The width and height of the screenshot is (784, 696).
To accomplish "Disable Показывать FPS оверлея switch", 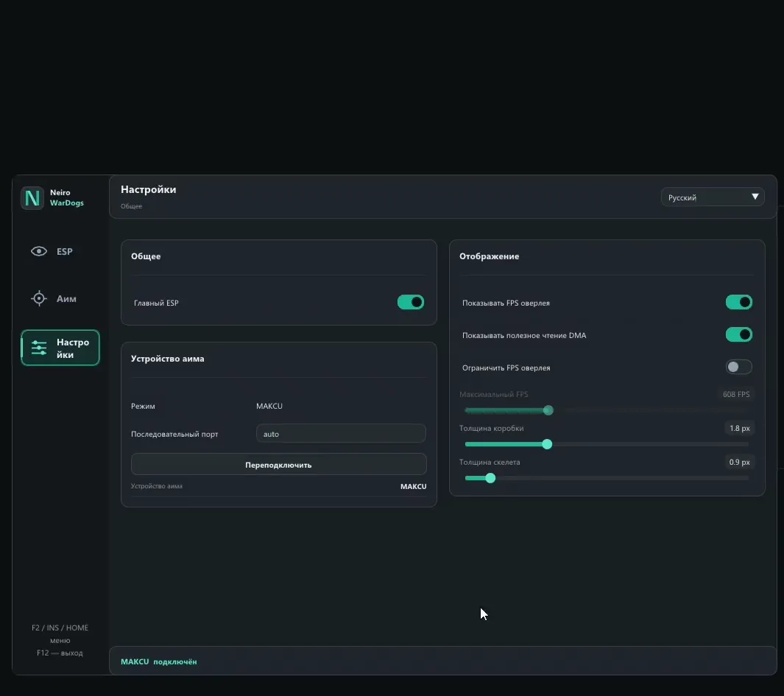I will (738, 302).
